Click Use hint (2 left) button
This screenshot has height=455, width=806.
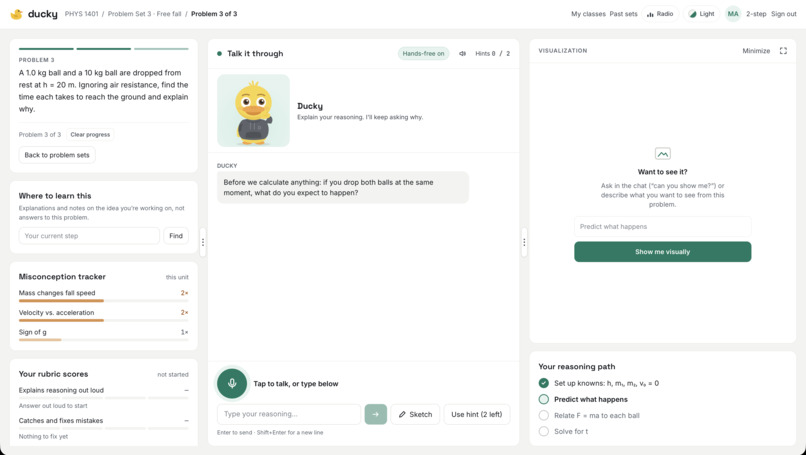477,414
